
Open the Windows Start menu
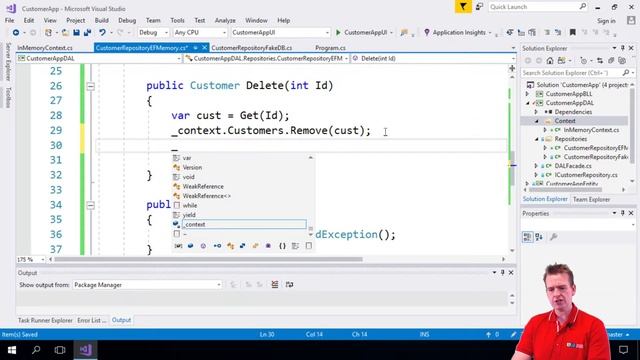[11, 350]
